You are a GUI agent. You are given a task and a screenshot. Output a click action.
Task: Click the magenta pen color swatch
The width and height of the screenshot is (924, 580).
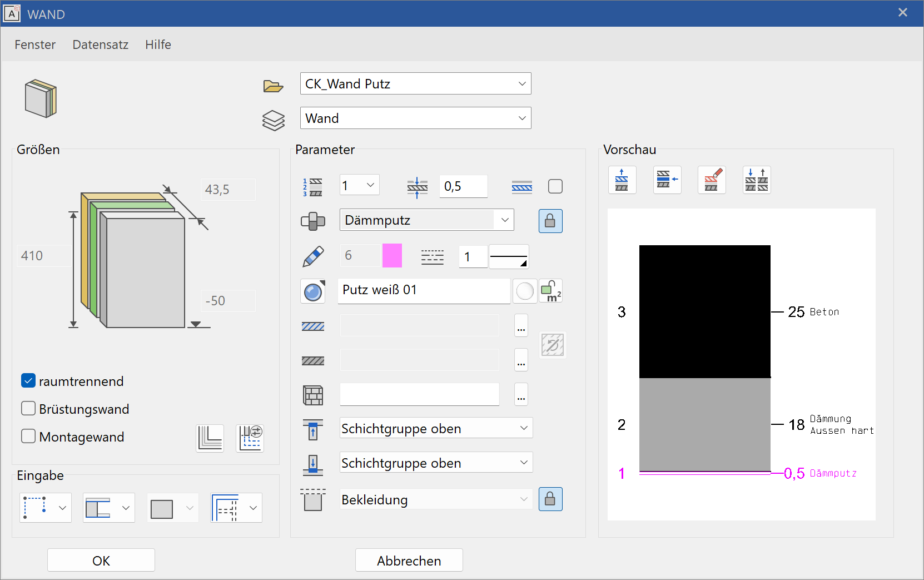[x=393, y=255]
